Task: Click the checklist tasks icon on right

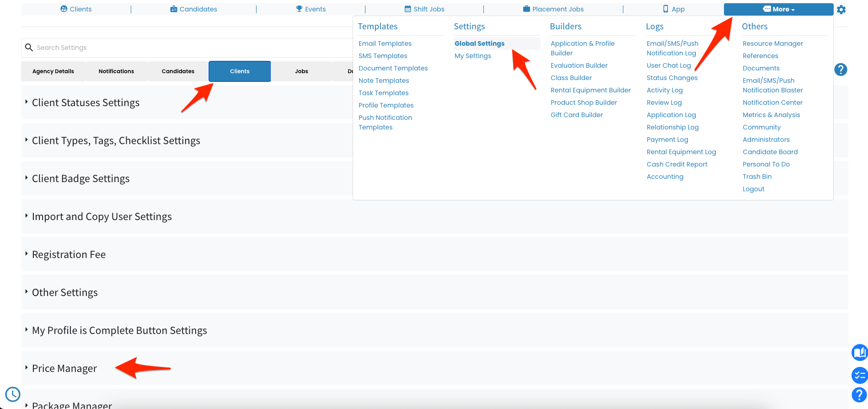Action: [860, 376]
